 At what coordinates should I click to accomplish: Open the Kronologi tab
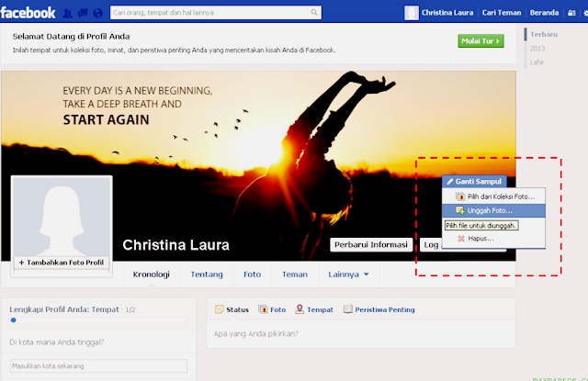coord(151,275)
